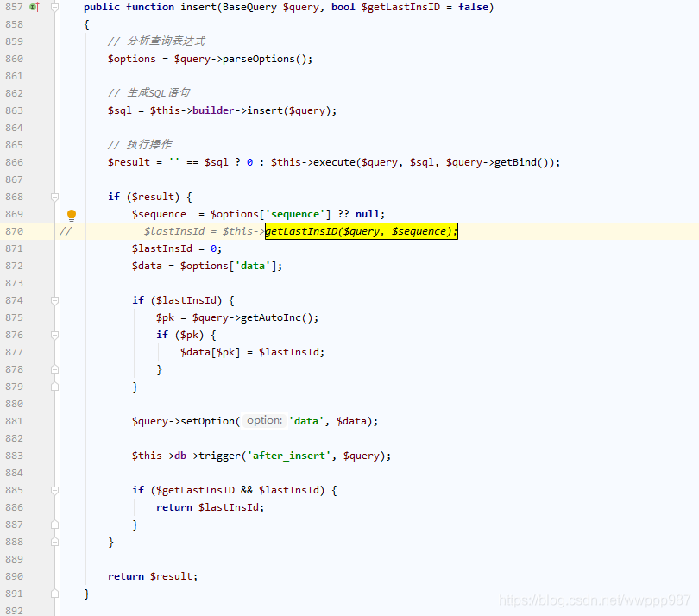
Task: Click line number 866 in the gutter
Action: pyautogui.click(x=15, y=162)
